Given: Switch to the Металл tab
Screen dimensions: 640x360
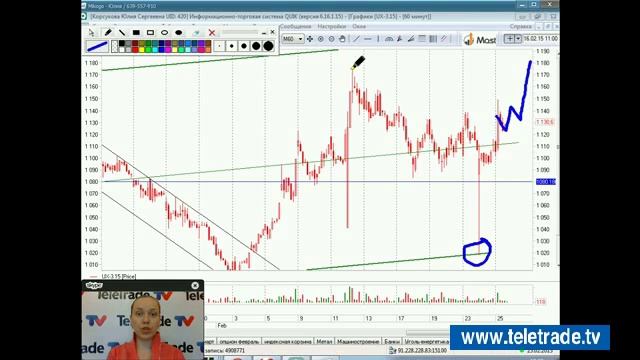Looking at the screenshot, I should [324, 341].
